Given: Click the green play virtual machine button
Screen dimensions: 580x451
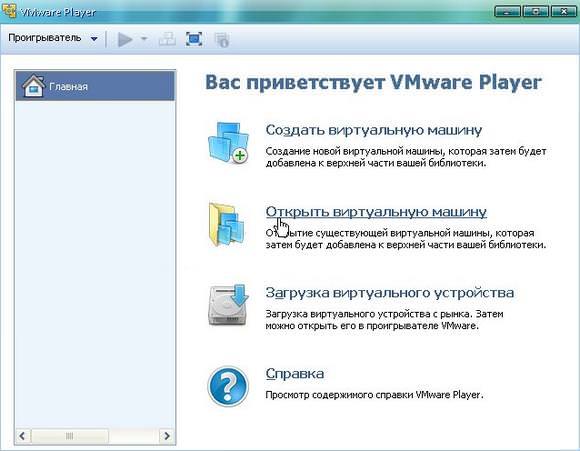Looking at the screenshot, I should pos(125,39).
